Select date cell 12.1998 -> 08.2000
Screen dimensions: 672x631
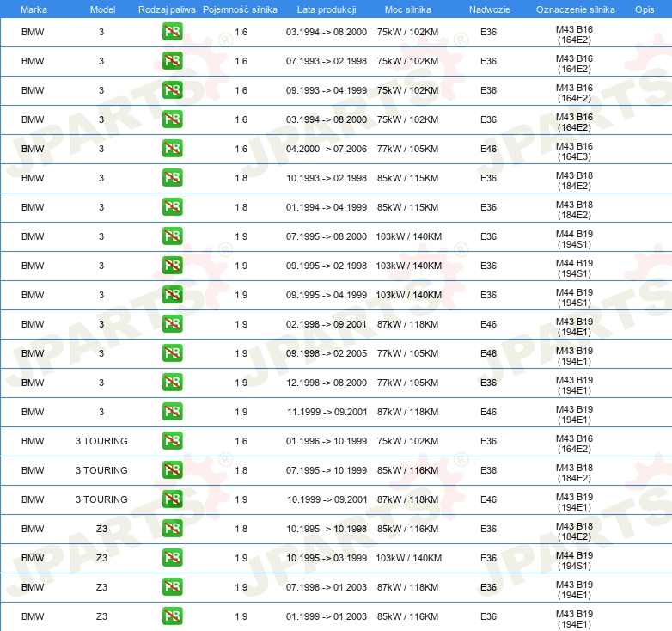[x=327, y=383]
